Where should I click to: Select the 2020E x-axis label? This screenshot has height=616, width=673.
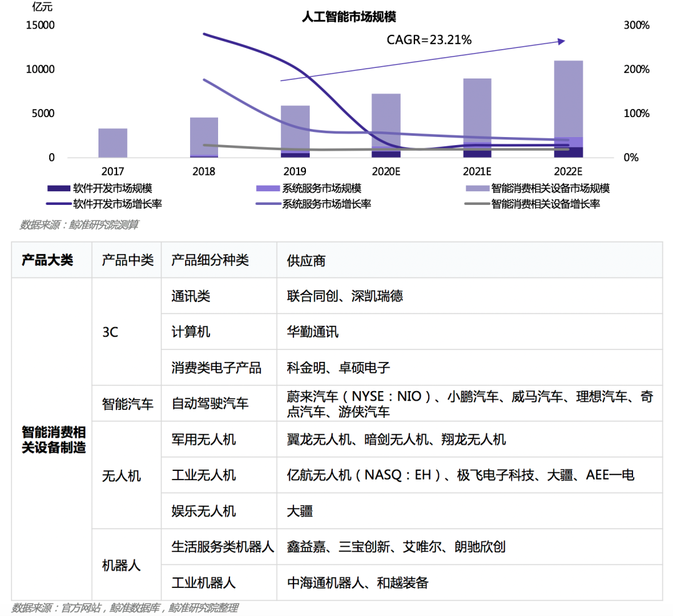pyautogui.click(x=386, y=171)
